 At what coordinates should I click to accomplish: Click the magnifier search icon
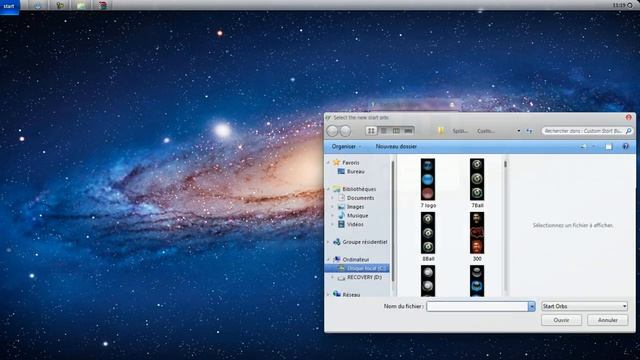[x=629, y=131]
